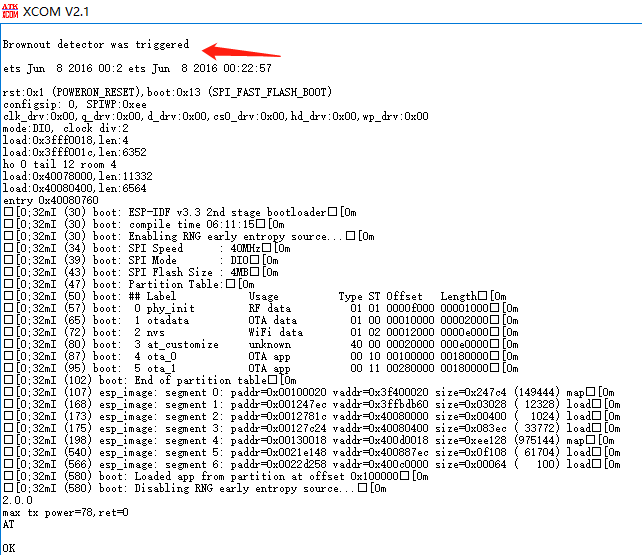
Task: Click the 'load:0x40080400,len:6564' line
Action: point(75,188)
